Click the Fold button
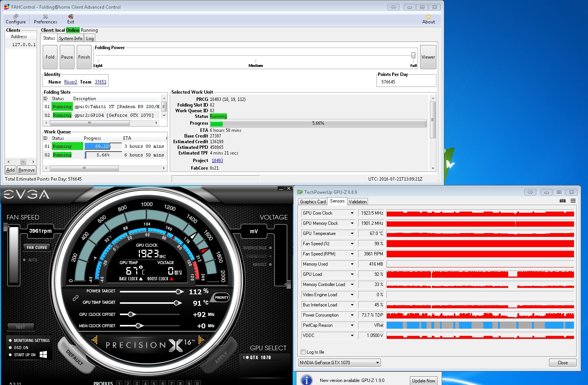Image resolution: width=588 pixels, height=385 pixels. [50, 57]
